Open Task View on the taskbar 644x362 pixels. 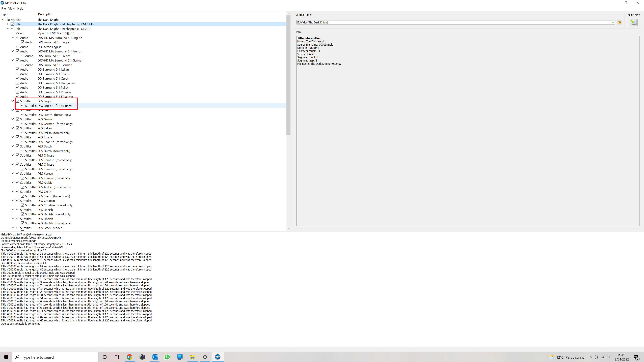117,357
